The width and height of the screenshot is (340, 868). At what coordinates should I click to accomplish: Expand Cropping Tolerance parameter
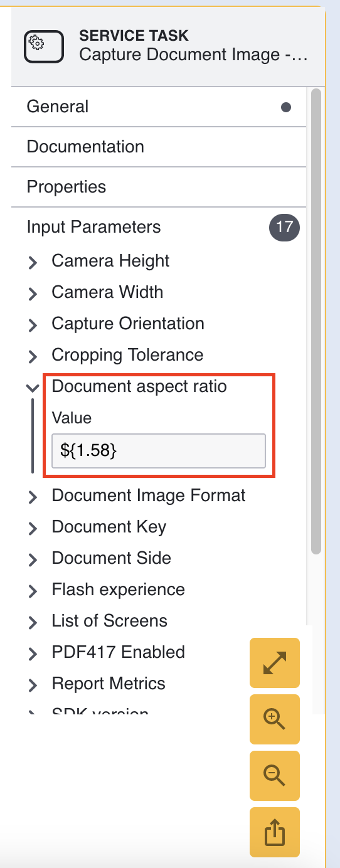click(x=33, y=357)
